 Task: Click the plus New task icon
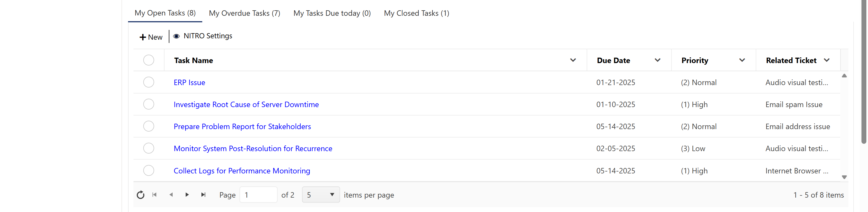coord(143,37)
